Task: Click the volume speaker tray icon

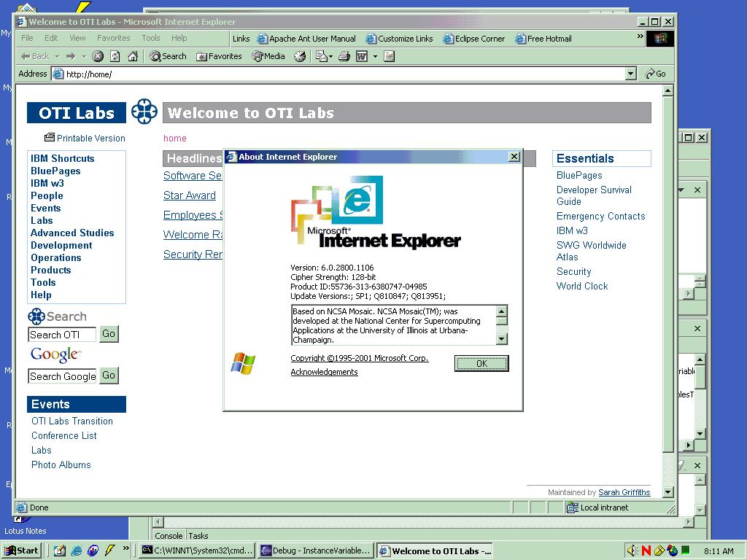Action: 632,551
